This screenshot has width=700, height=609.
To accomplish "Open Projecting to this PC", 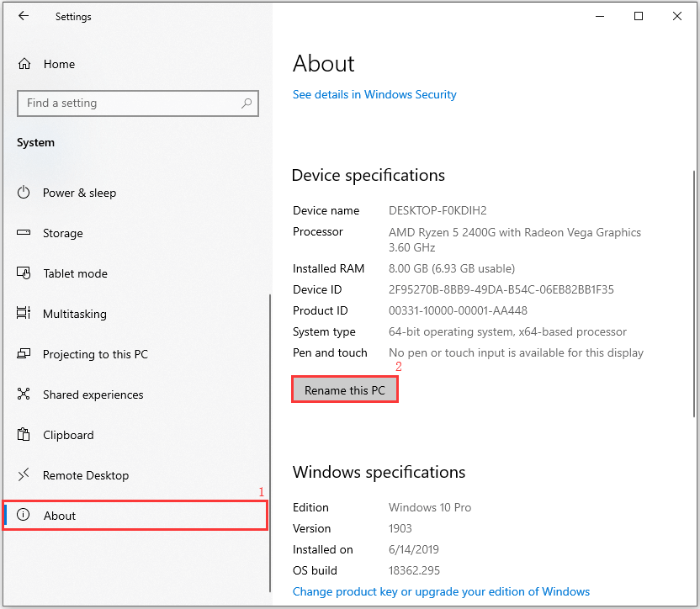I will click(x=95, y=354).
